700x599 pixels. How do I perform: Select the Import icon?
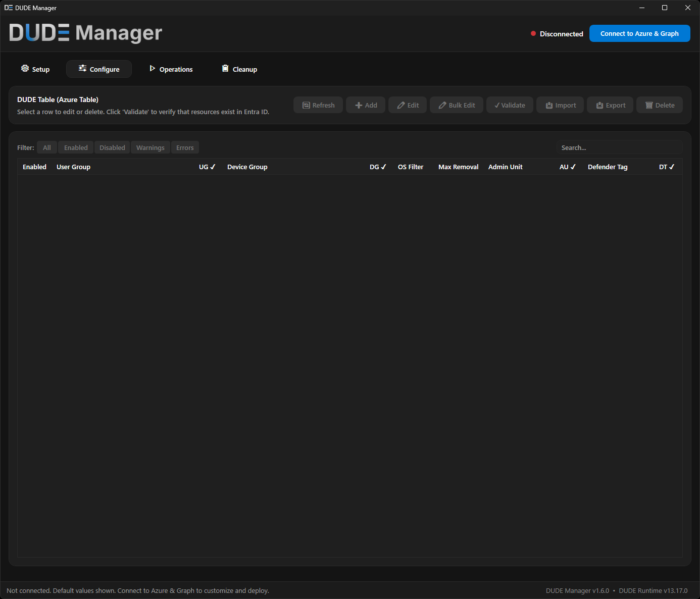(x=549, y=105)
